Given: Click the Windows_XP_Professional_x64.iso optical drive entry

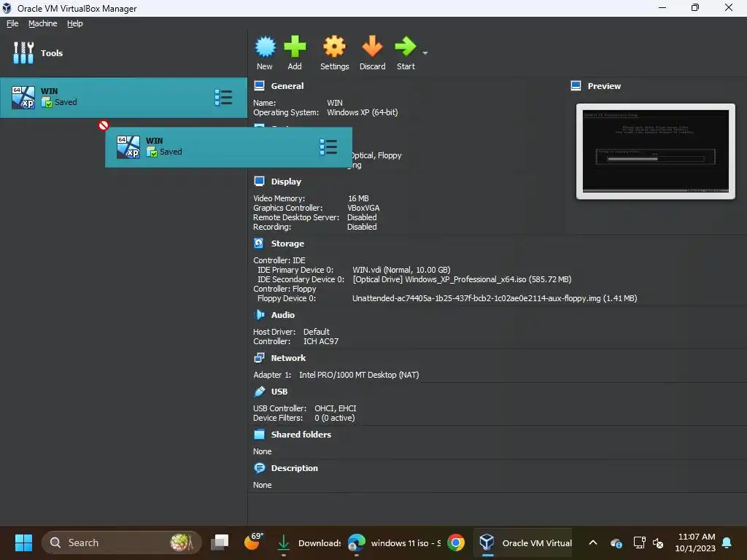Looking at the screenshot, I should (462, 279).
